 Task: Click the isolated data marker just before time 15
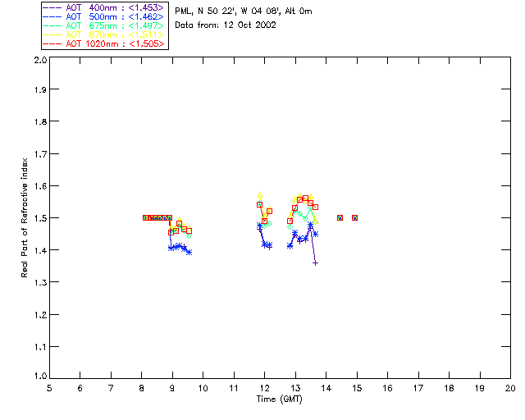(x=354, y=217)
